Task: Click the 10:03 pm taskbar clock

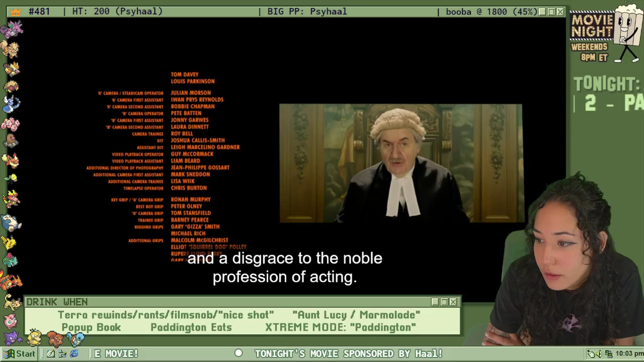Action: point(629,354)
